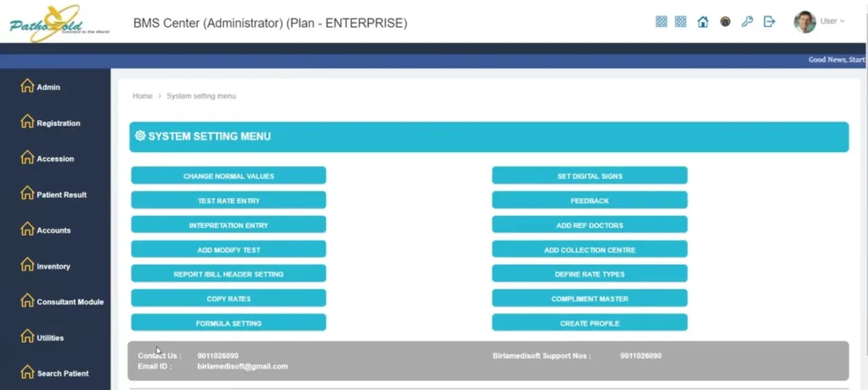Click the logout arrow icon
This screenshot has height=390, width=868.
click(770, 21)
